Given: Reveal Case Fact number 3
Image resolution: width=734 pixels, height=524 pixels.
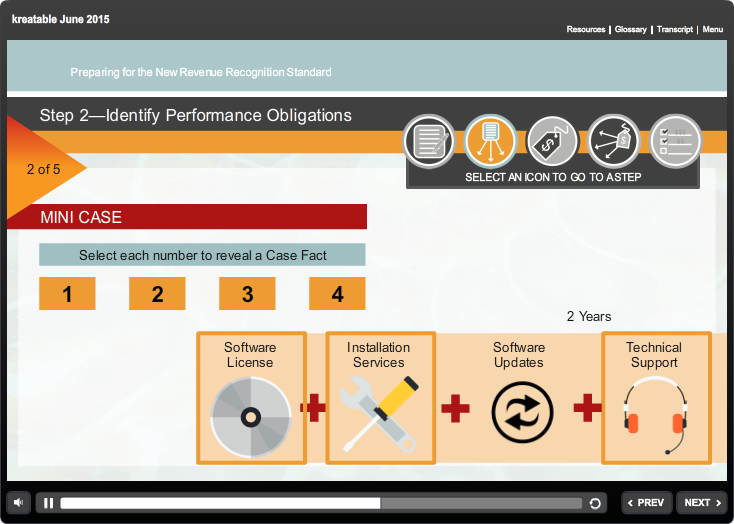Looking at the screenshot, I should click(247, 294).
